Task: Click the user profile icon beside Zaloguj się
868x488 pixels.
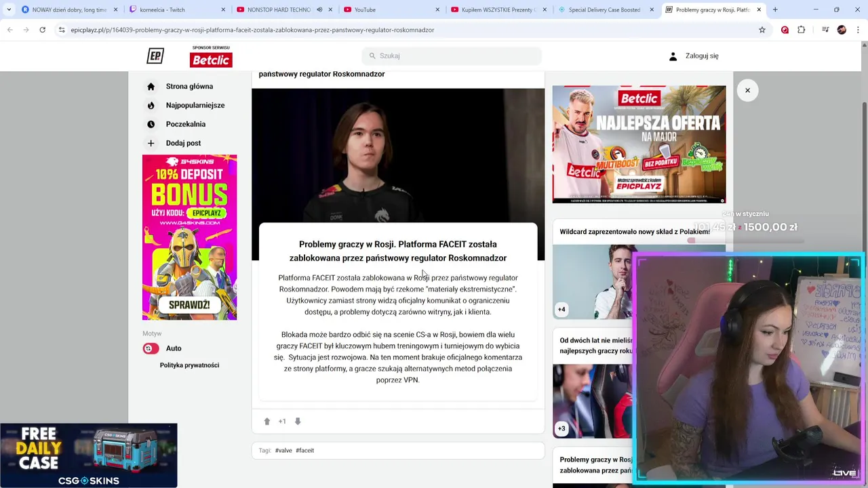Action: point(673,56)
